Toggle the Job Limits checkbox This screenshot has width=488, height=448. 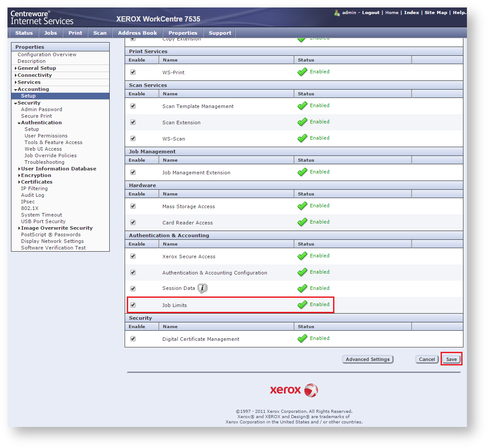point(133,305)
